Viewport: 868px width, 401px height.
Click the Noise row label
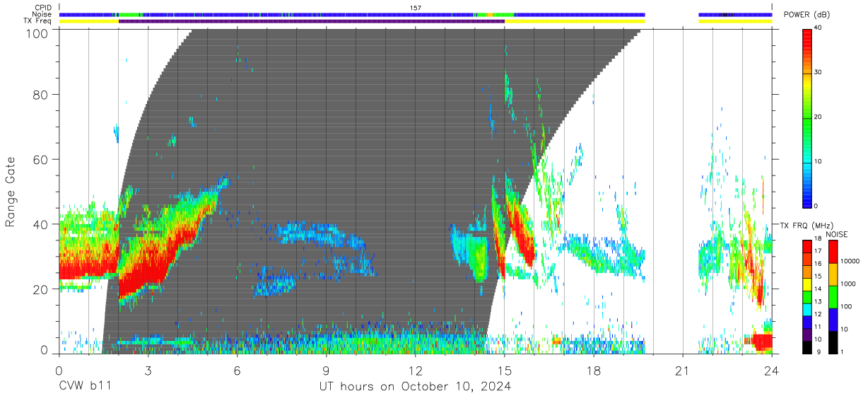click(42, 14)
